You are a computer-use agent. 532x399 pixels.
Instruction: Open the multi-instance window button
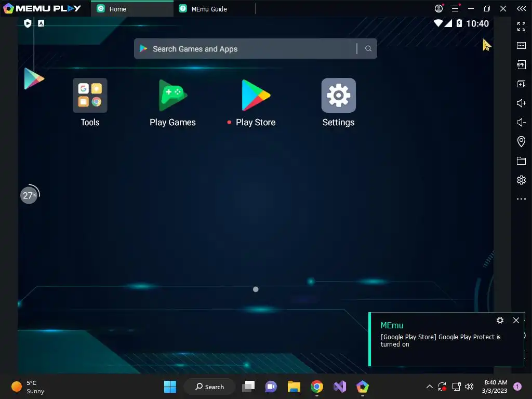click(x=521, y=84)
